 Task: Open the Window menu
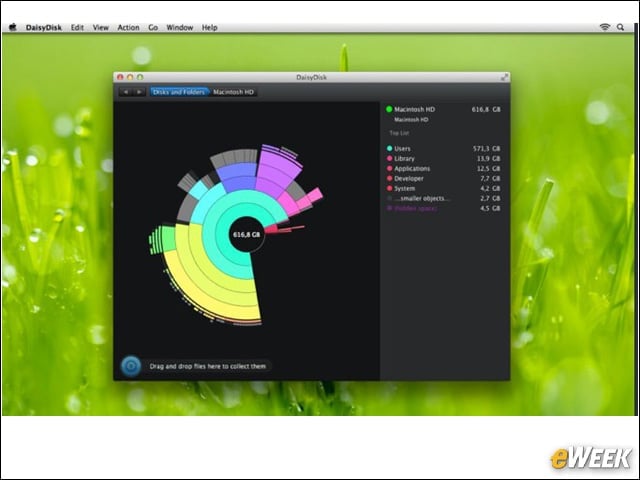(180, 27)
